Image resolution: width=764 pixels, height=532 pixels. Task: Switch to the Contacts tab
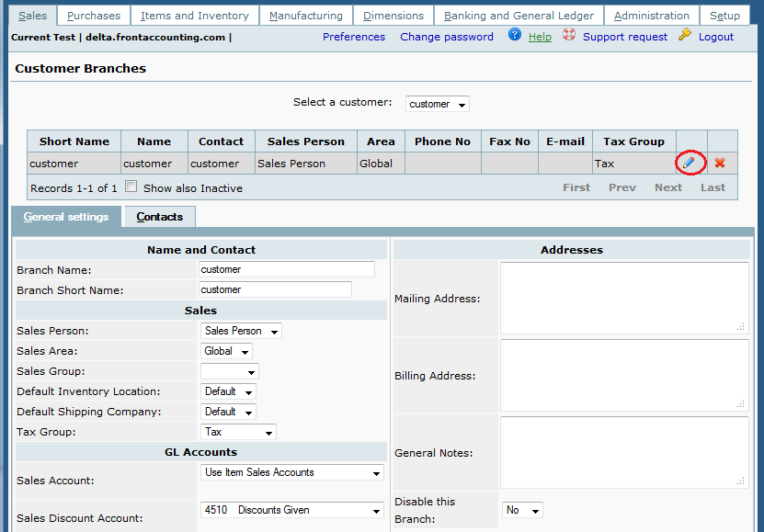click(x=159, y=217)
